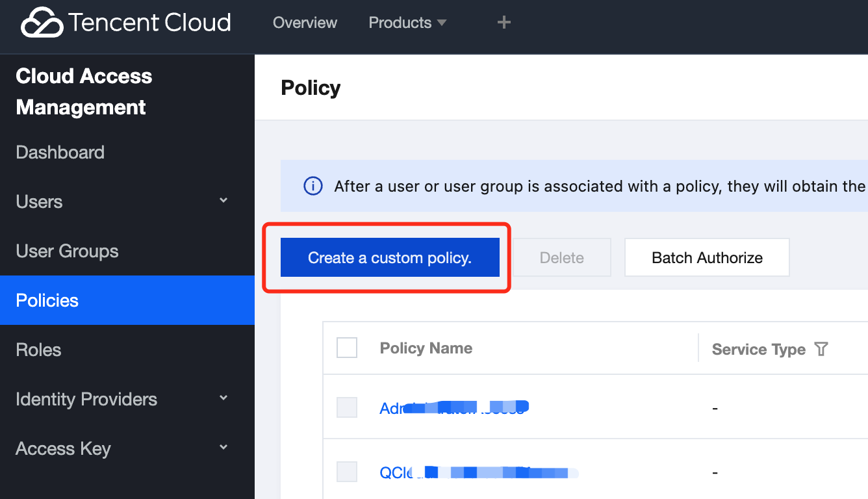Click the info icon in the notice banner

[313, 186]
